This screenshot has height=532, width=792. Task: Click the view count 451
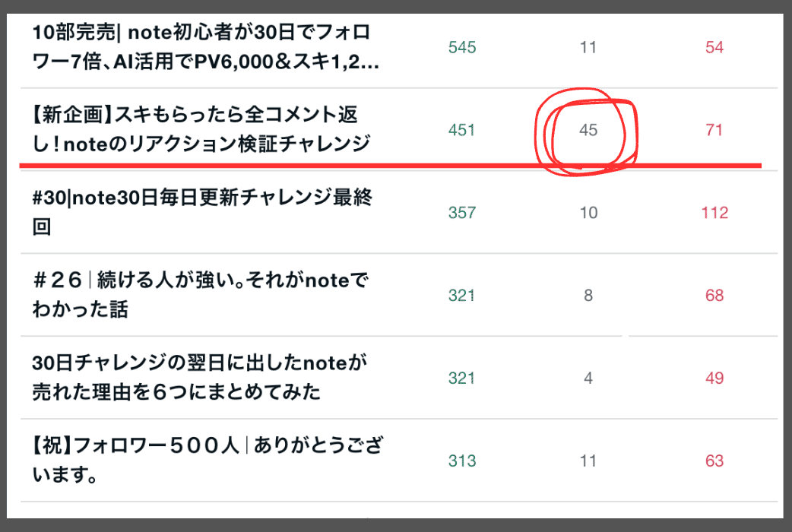[x=461, y=130]
